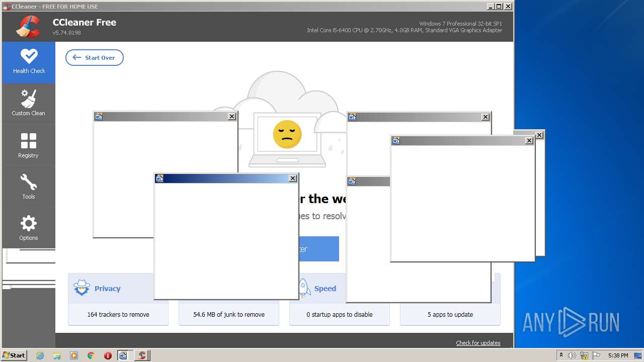Image resolution: width=644 pixels, height=362 pixels.
Task: Click the Intel Core i5-6400 CPU line
Action: pos(405,30)
